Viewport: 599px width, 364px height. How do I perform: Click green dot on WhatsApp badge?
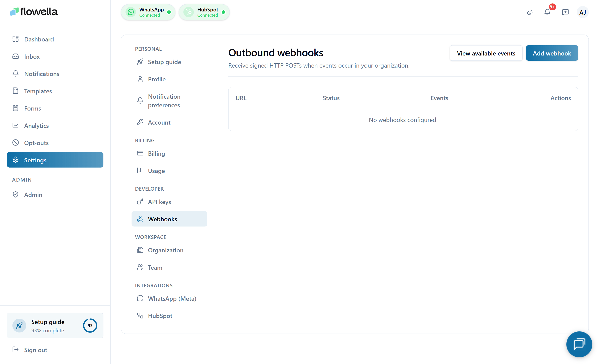pyautogui.click(x=169, y=12)
